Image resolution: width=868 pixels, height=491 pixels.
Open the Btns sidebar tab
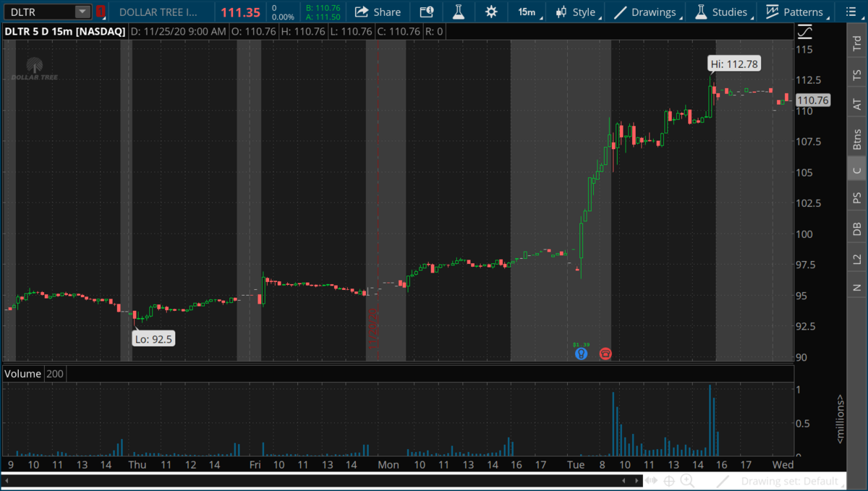point(857,138)
